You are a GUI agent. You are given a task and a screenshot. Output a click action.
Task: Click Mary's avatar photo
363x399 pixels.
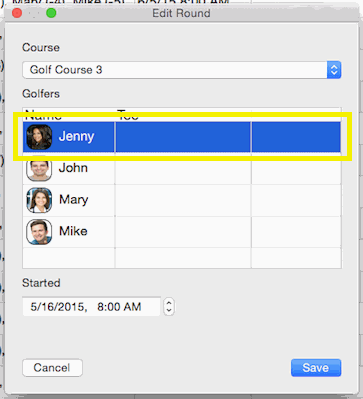(39, 200)
